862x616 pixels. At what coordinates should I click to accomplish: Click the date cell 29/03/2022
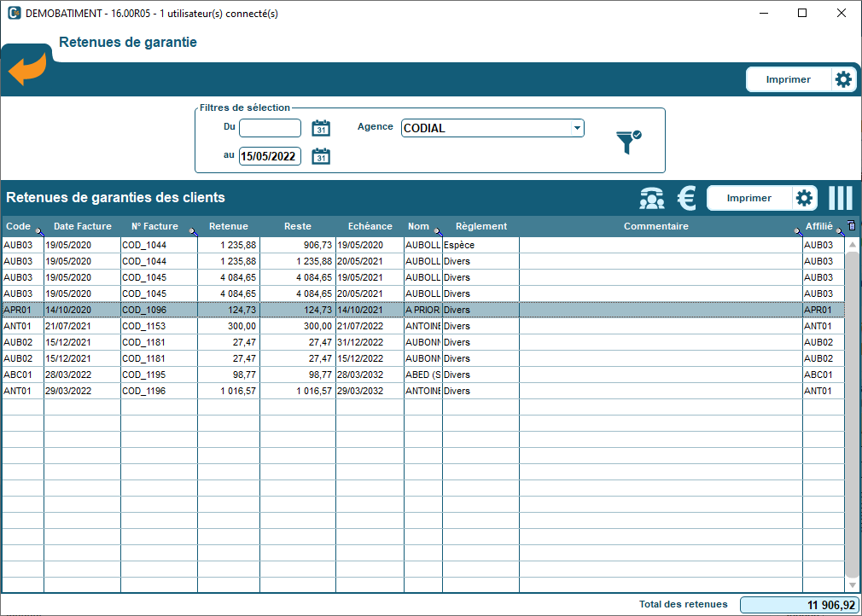click(x=82, y=392)
